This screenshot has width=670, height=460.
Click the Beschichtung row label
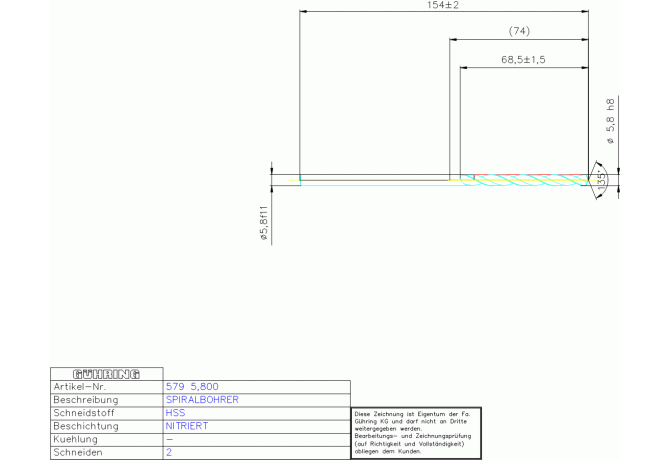coord(85,426)
